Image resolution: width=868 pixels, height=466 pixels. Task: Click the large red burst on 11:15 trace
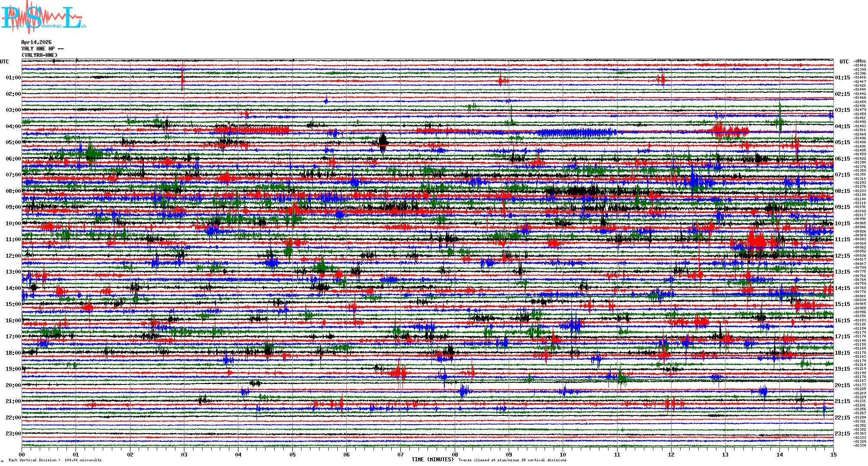coord(756,240)
